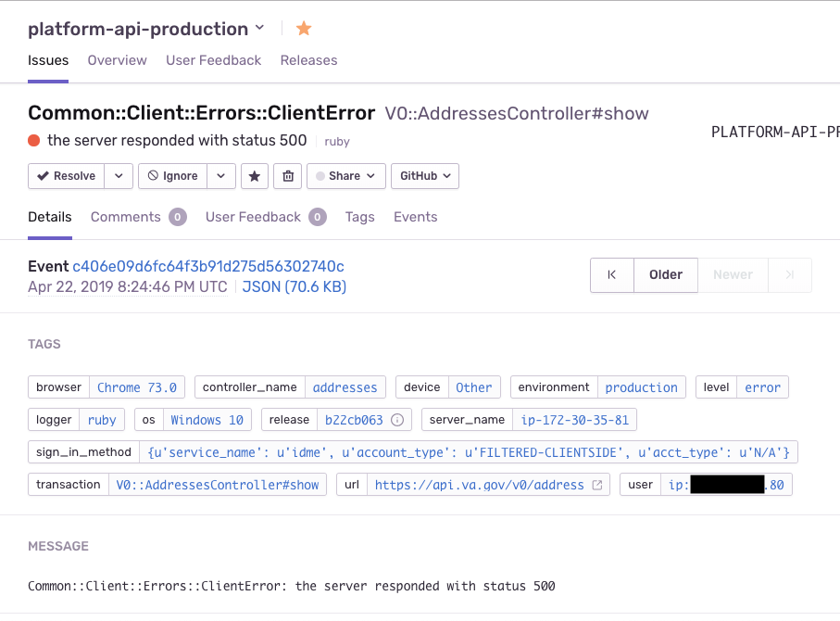Open the Comments tab
Screen dimensions: 840x621
coord(127,216)
